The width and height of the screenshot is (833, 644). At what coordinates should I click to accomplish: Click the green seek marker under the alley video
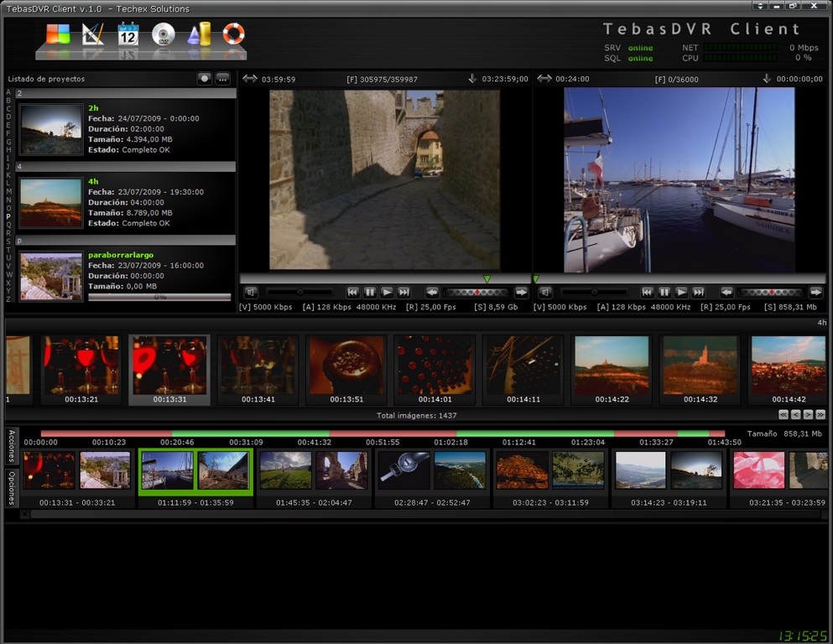[x=487, y=278]
